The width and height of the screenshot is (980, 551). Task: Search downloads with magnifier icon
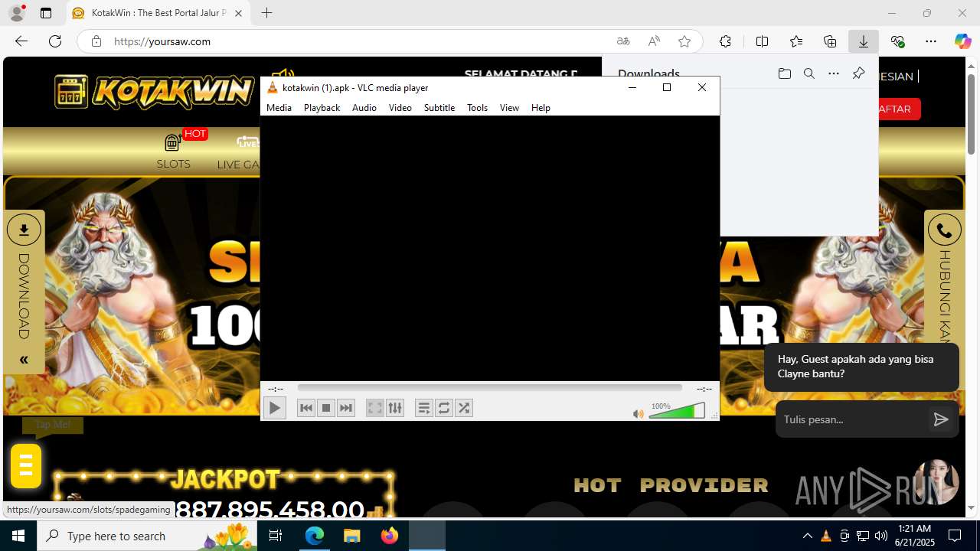(x=808, y=73)
